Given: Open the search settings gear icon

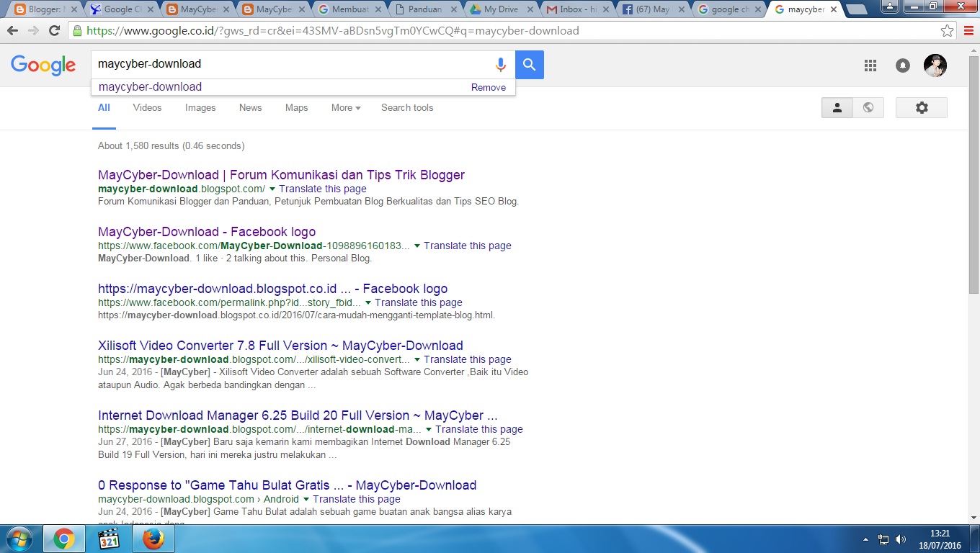Looking at the screenshot, I should tap(922, 108).
